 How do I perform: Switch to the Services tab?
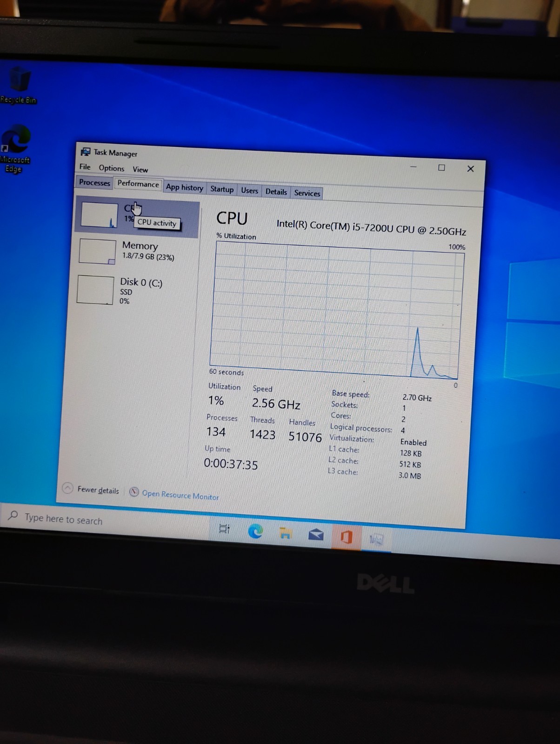pos(307,193)
